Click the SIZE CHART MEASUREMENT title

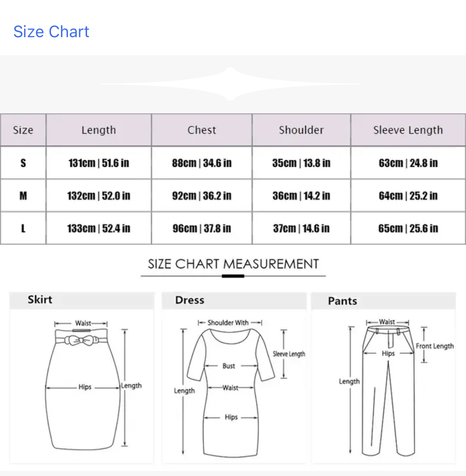(x=233, y=264)
